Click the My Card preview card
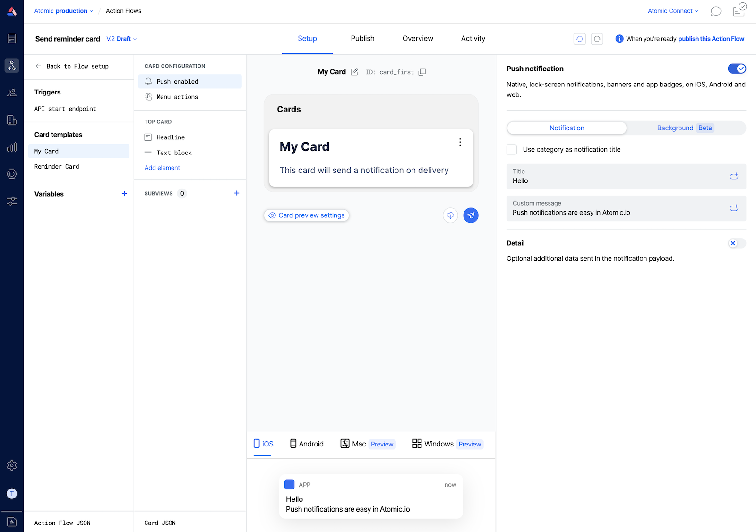This screenshot has height=532, width=756. point(371,158)
